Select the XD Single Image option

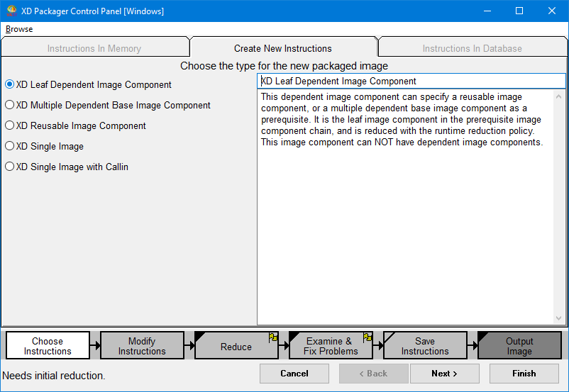coord(10,146)
